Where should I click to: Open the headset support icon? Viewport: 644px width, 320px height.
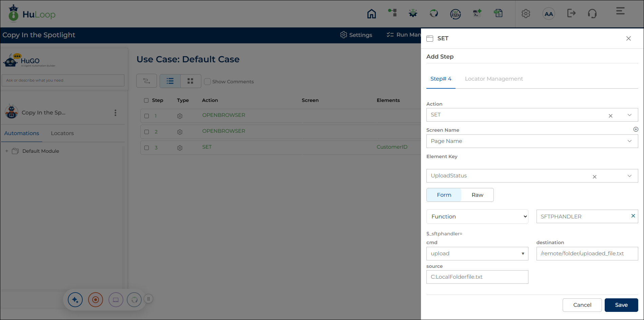[x=592, y=14]
